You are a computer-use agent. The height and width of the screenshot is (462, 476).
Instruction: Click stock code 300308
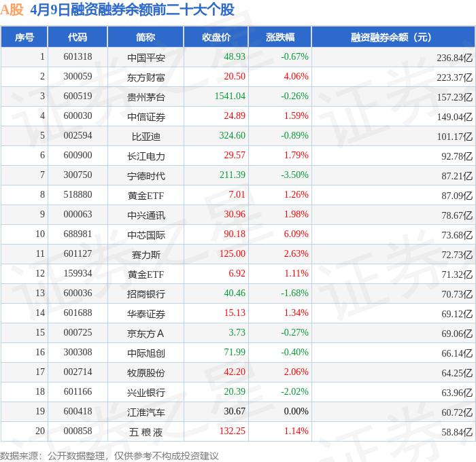pos(78,353)
